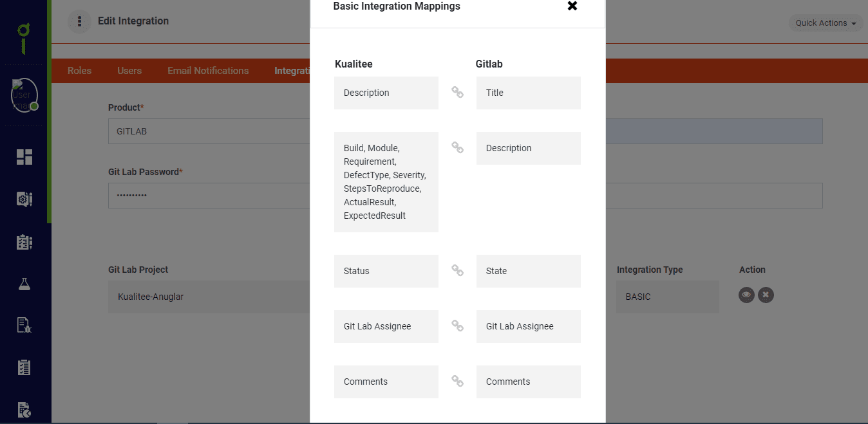Select the Gitlab Title mapping field
The image size is (868, 424).
tap(529, 93)
